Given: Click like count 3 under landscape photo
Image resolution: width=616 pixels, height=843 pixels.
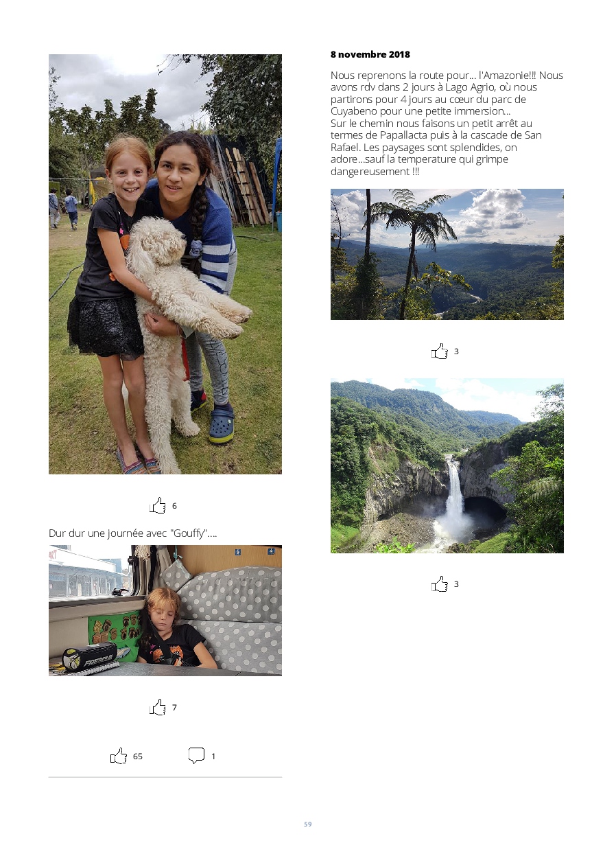Looking at the screenshot, I should click(x=456, y=351).
